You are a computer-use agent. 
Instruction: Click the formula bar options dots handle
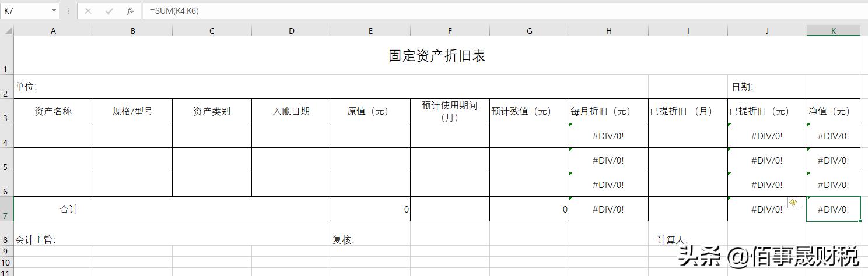point(68,11)
